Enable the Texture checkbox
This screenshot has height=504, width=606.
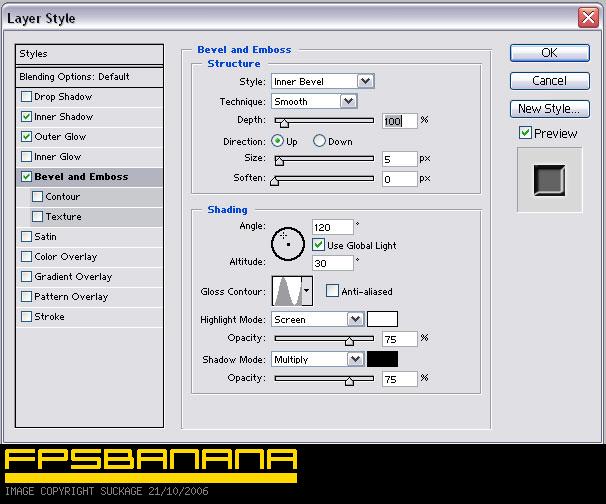[x=37, y=216]
